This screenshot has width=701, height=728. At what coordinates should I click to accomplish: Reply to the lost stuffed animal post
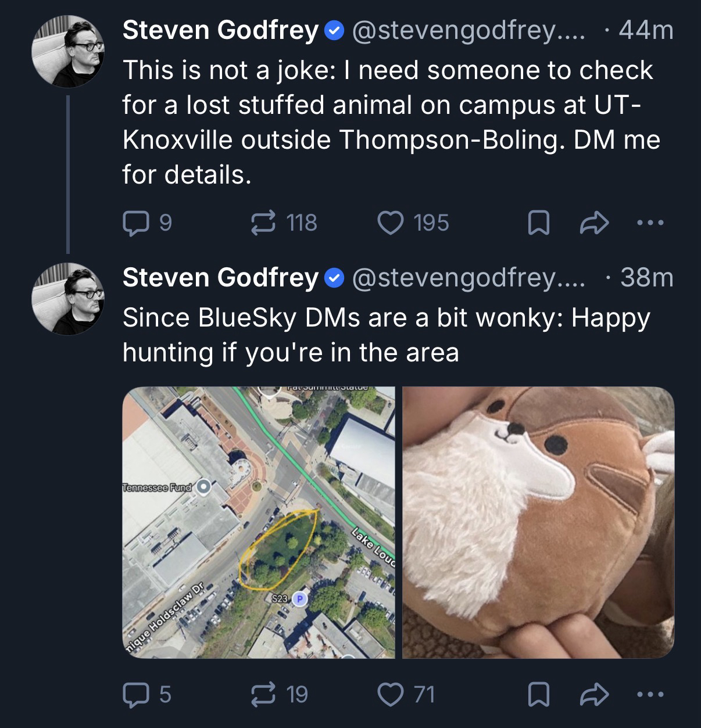133,223
